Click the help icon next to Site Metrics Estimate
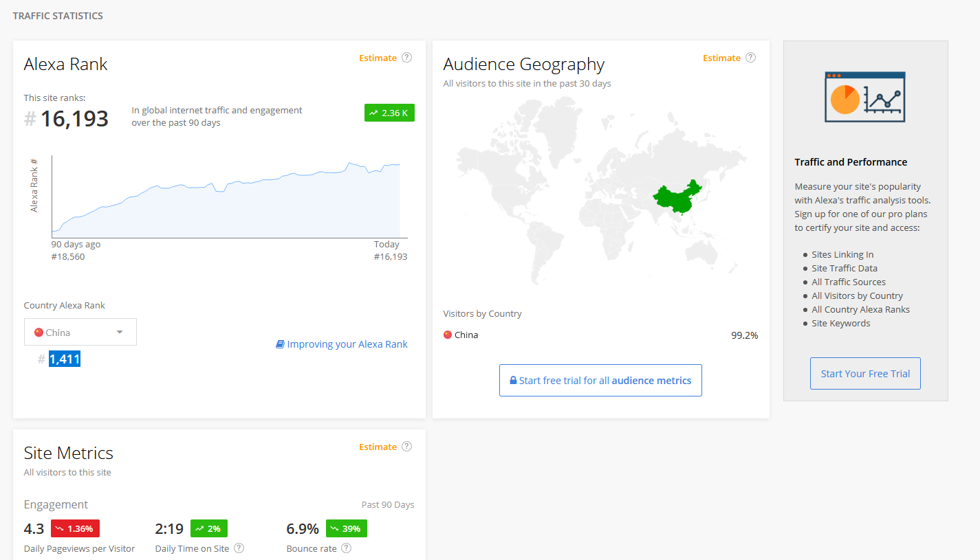This screenshot has height=560, width=980. (406, 447)
